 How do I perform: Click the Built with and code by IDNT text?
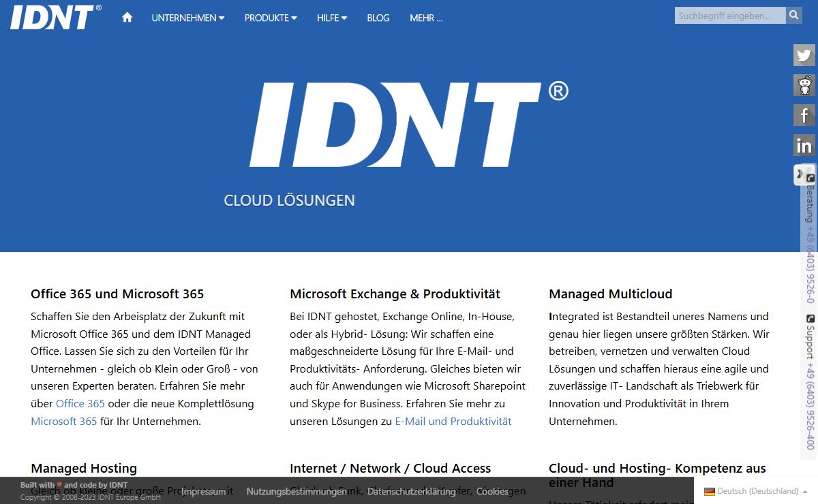tap(74, 485)
